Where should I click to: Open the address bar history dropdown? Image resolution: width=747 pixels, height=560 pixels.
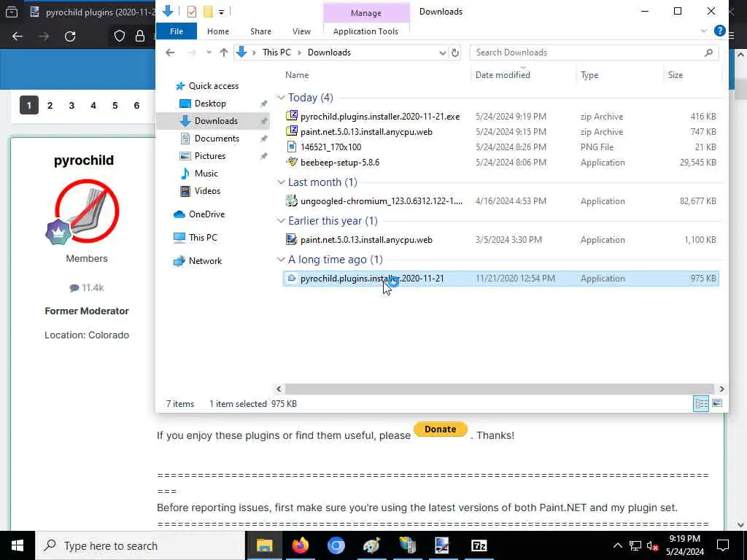[443, 52]
